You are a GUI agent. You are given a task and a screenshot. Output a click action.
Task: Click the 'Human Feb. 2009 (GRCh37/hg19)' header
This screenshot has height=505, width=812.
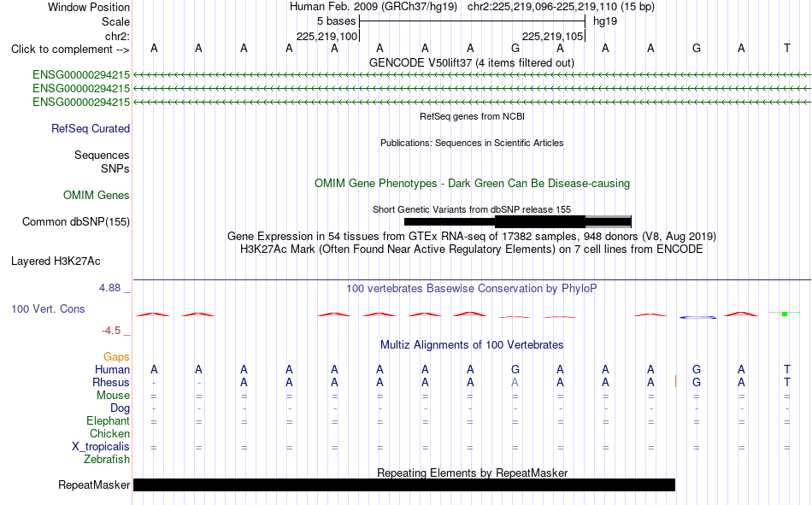click(374, 7)
